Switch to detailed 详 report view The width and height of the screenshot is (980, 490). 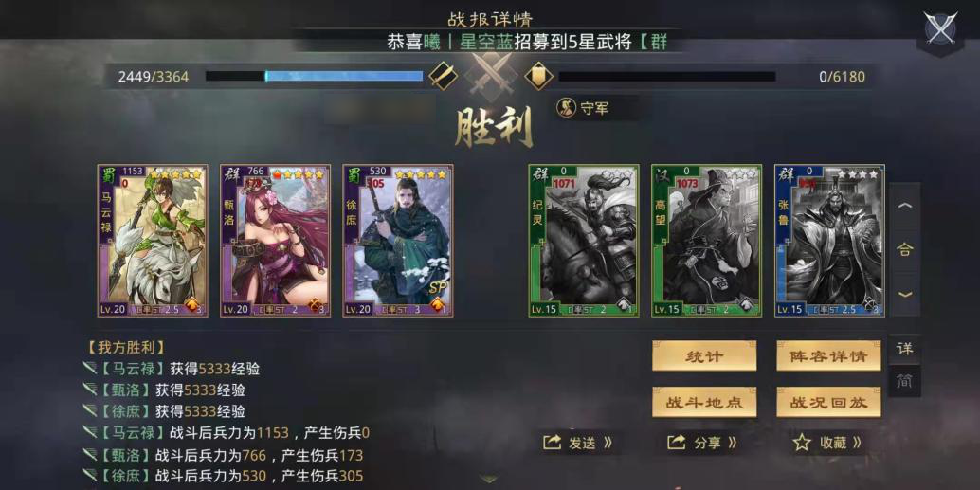(904, 349)
